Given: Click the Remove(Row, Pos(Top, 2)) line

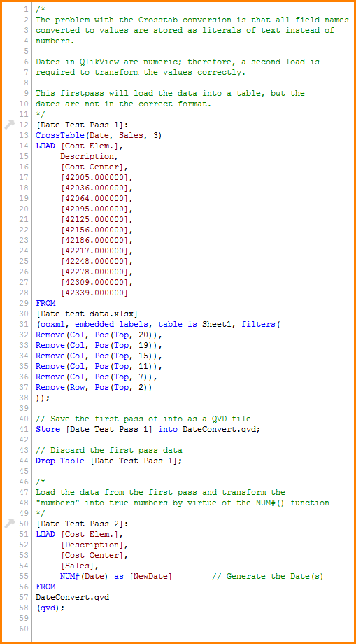Looking at the screenshot, I should pyautogui.click(x=94, y=387).
